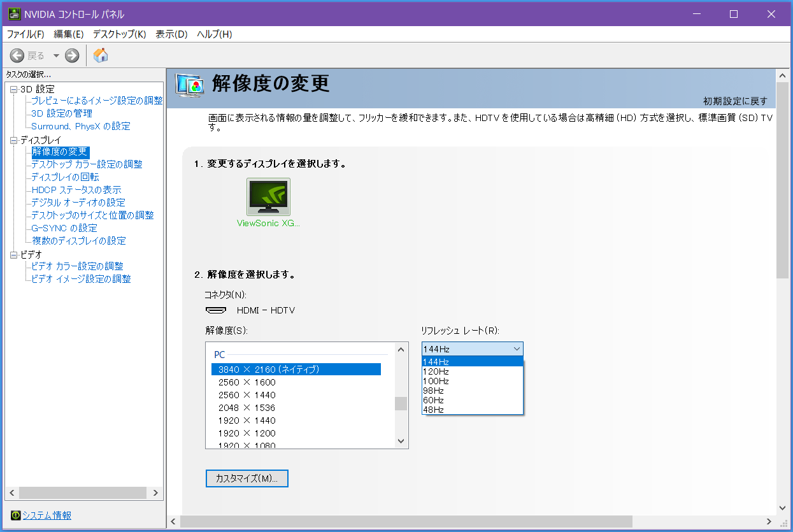Collapse the ディスプレイ tree node
The width and height of the screenshot is (793, 532).
point(13,140)
